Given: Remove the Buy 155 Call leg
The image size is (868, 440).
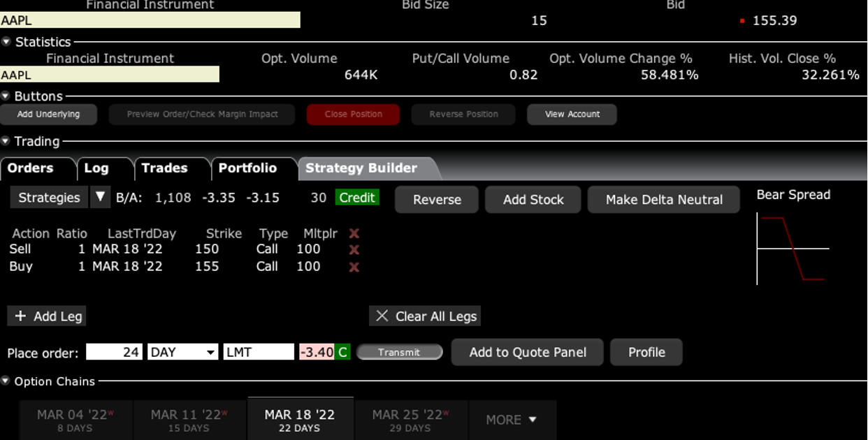Looking at the screenshot, I should [x=354, y=267].
